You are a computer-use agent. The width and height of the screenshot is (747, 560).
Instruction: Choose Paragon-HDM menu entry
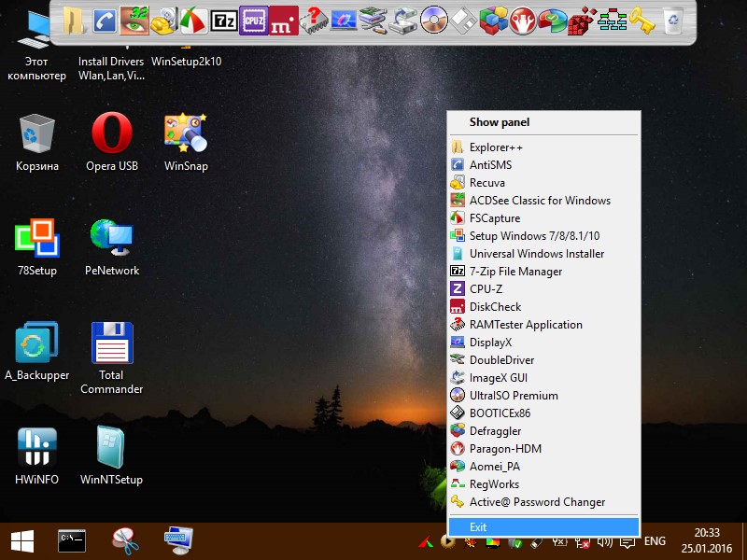pyautogui.click(x=543, y=449)
